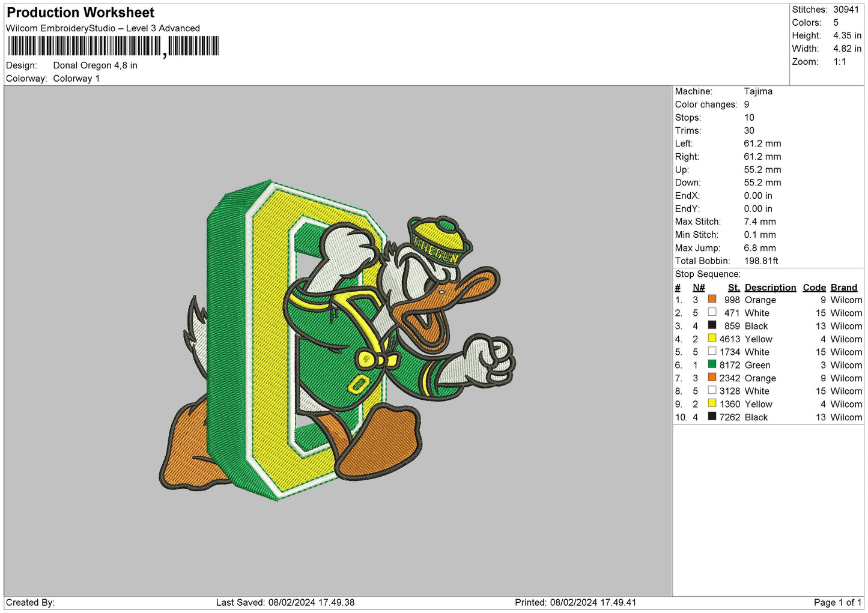
Task: Click 'Last Saved: 08/02/2024 17.49.38' footer text
Action: point(285,603)
